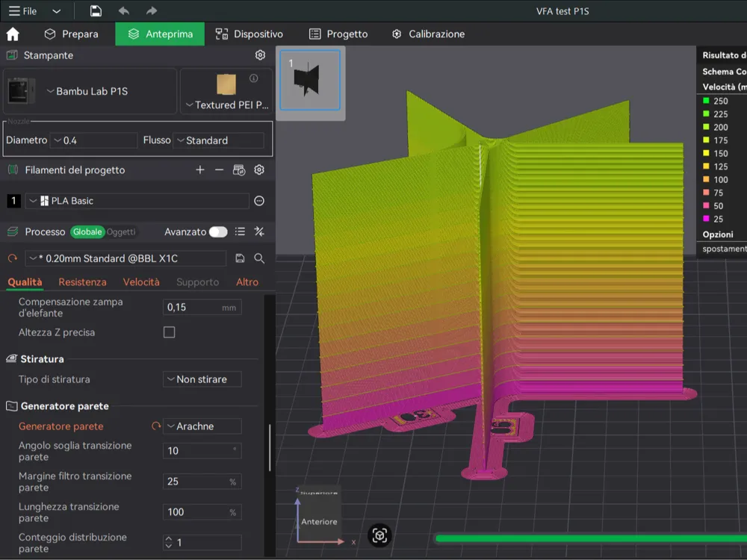Open the Generatore parete Arachne dropdown

(202, 426)
